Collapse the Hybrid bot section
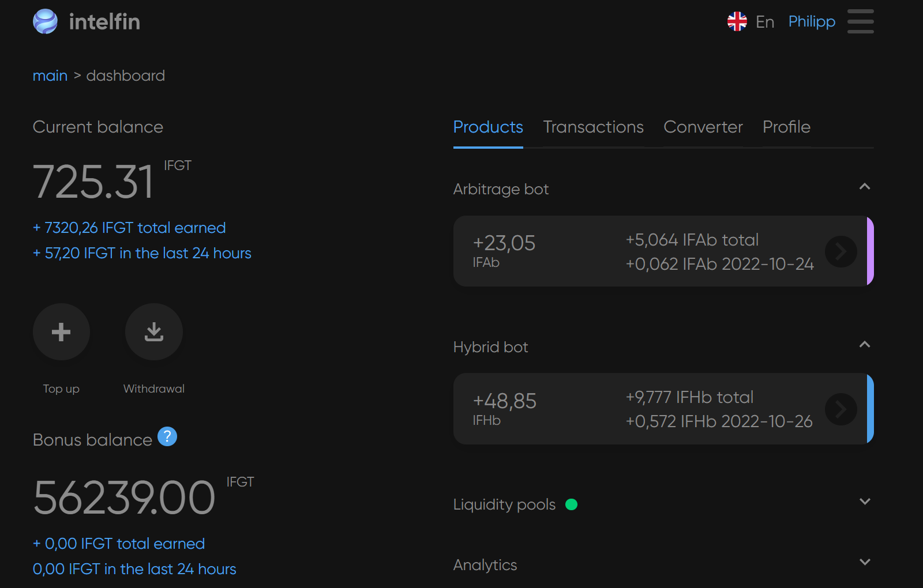The image size is (923, 588). pos(864,345)
